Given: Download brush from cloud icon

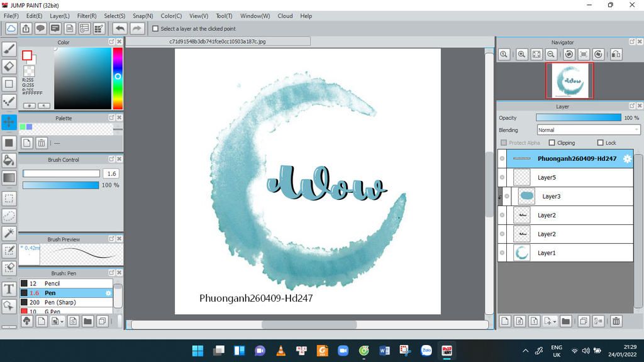Looking at the screenshot, I should [x=26, y=321].
